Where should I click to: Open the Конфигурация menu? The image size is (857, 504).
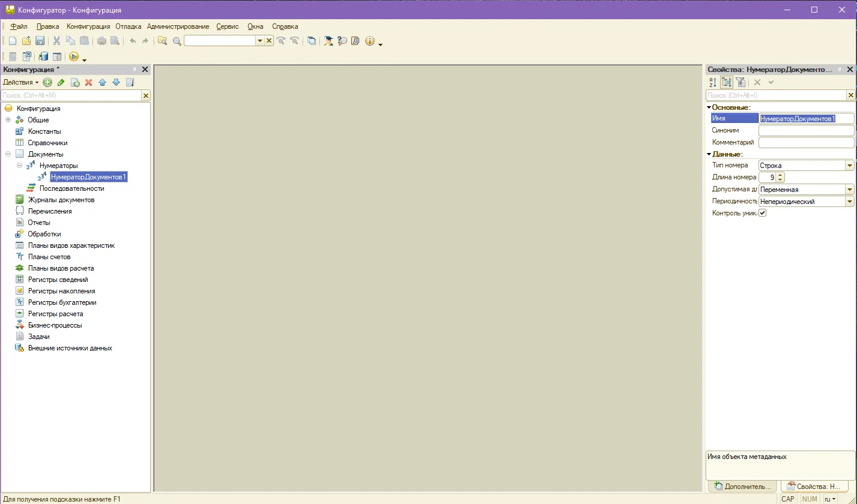click(x=88, y=26)
